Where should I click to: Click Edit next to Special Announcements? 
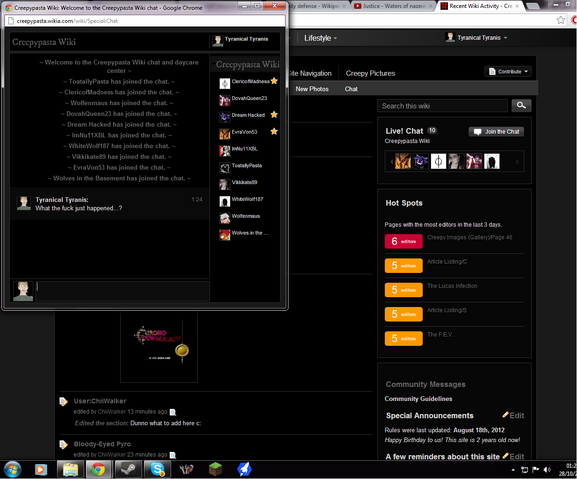(x=513, y=415)
